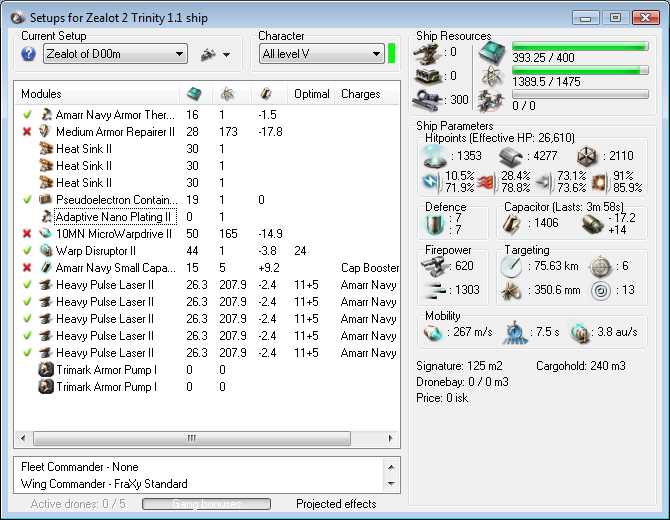
Task: Click the explosive resistance icon
Action: (599, 183)
